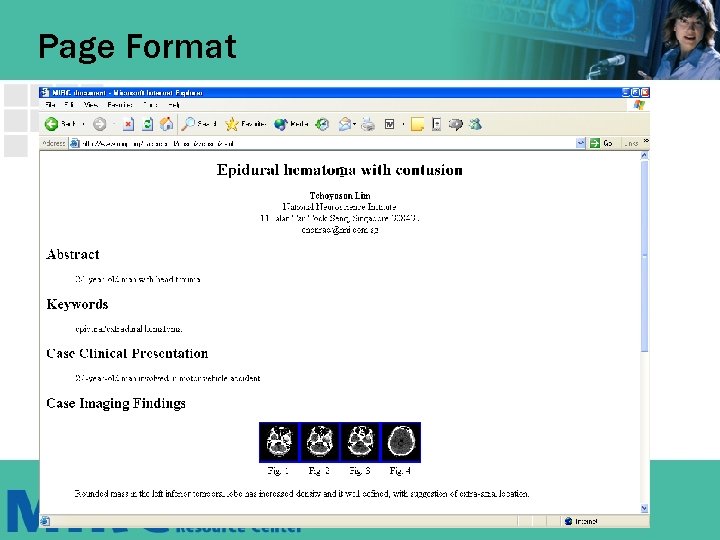Open the Tools menu
The height and width of the screenshot is (540, 720).
pos(150,105)
